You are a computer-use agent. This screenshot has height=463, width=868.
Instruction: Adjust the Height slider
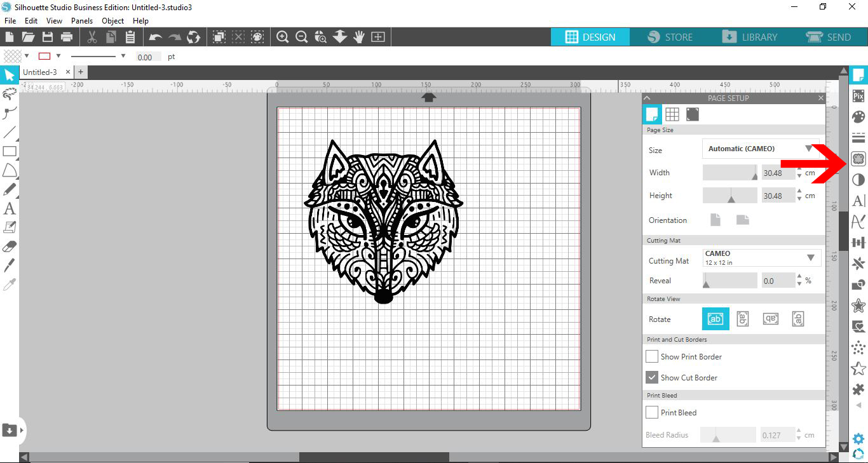point(730,196)
